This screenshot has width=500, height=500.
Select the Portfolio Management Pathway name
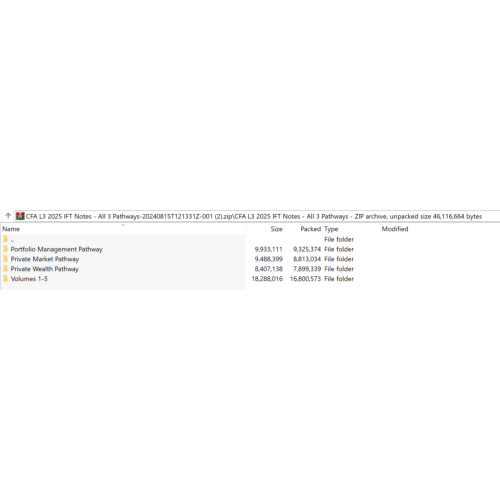point(56,249)
